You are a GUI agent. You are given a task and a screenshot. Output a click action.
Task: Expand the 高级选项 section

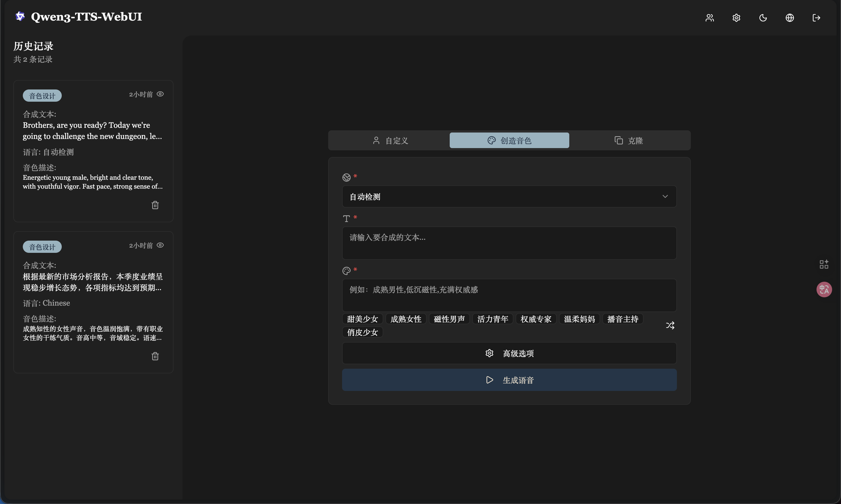508,353
